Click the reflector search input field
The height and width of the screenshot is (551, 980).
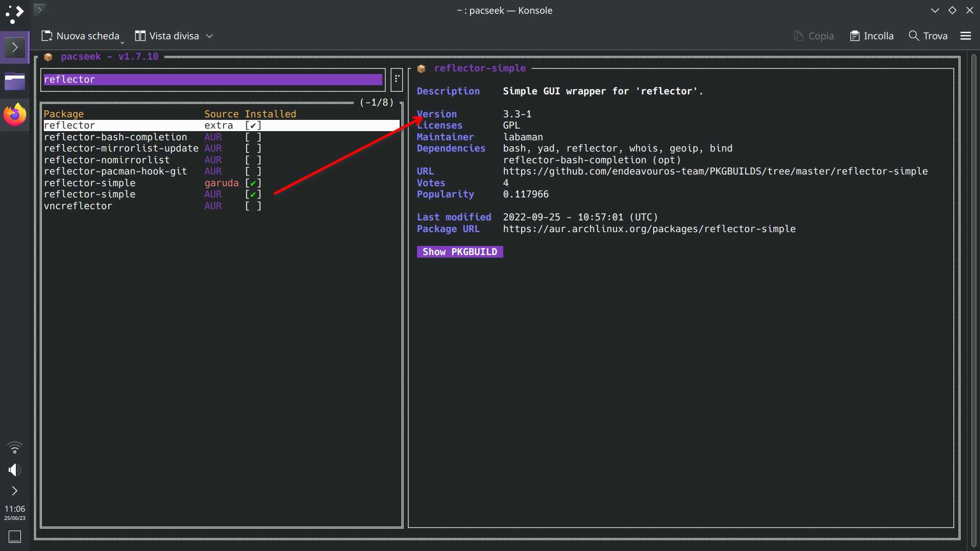click(x=213, y=80)
